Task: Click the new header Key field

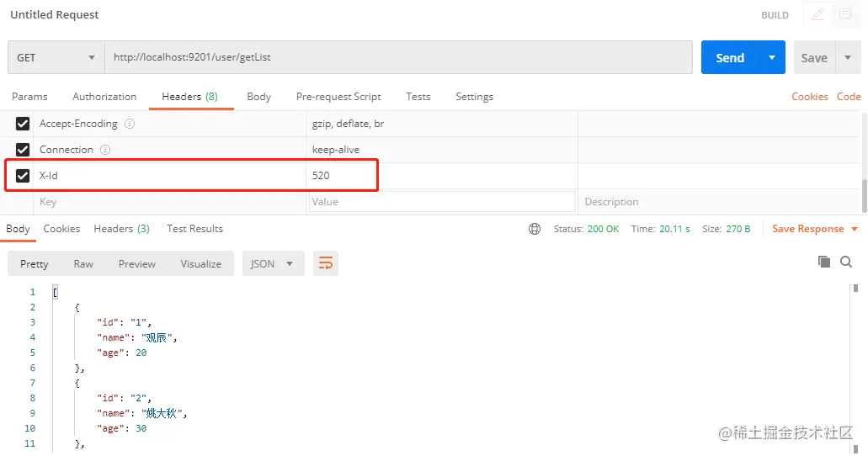Action: pos(170,202)
